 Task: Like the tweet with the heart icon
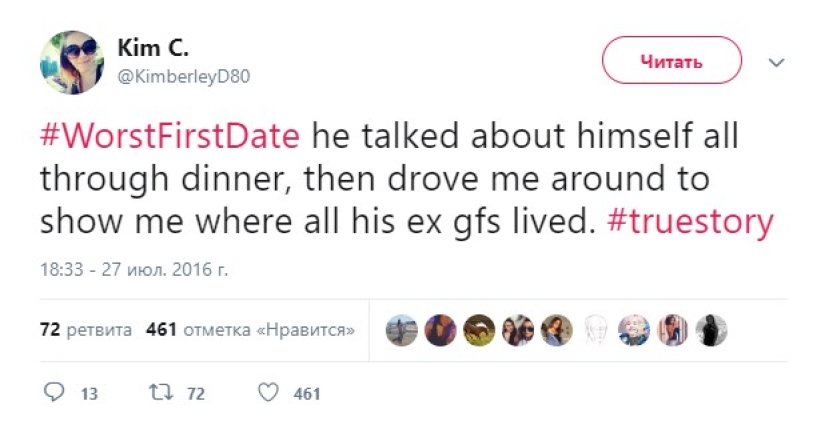pyautogui.click(x=267, y=393)
